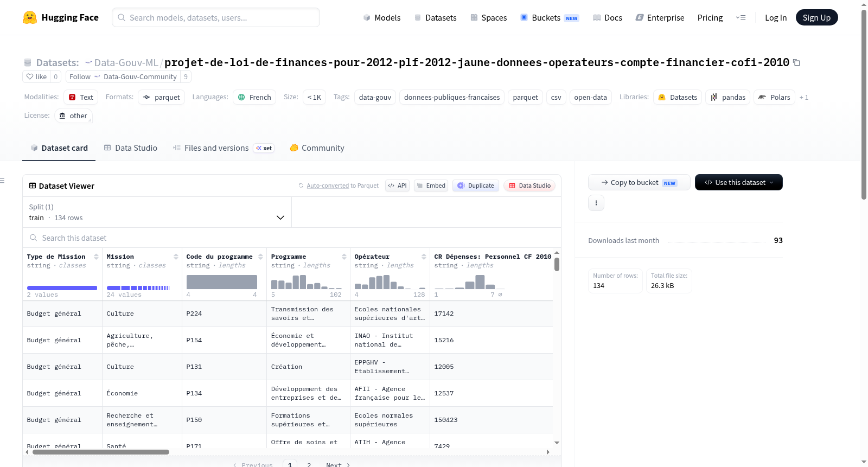This screenshot has width=868, height=467.
Task: Click the 150423 cell
Action: coord(491,420)
